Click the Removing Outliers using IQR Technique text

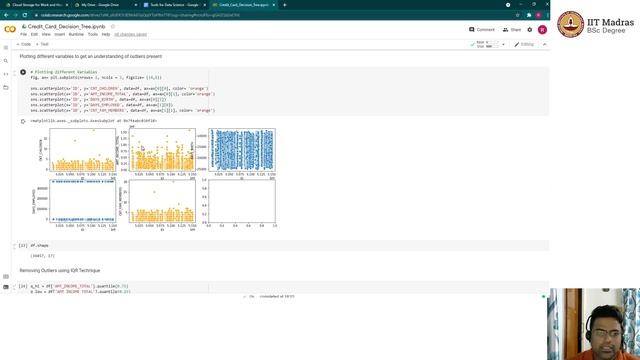click(x=60, y=270)
